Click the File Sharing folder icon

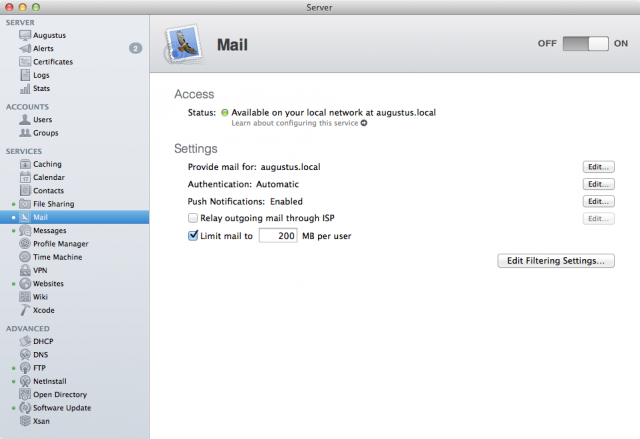coord(25,204)
